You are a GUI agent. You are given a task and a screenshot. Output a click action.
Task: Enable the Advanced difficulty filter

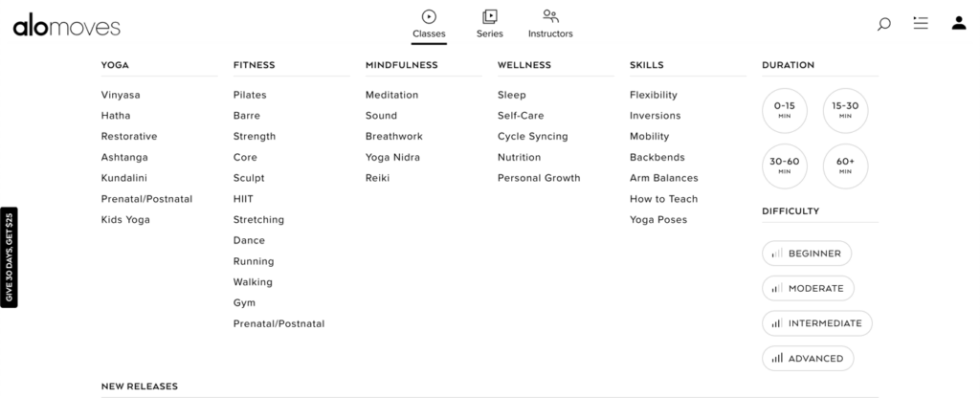pyautogui.click(x=808, y=359)
